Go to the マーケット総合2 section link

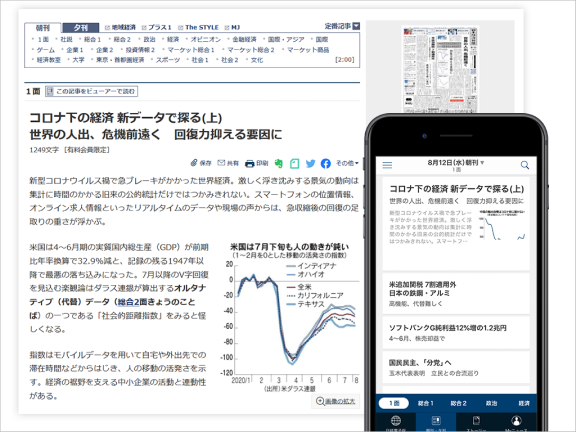click(251, 50)
